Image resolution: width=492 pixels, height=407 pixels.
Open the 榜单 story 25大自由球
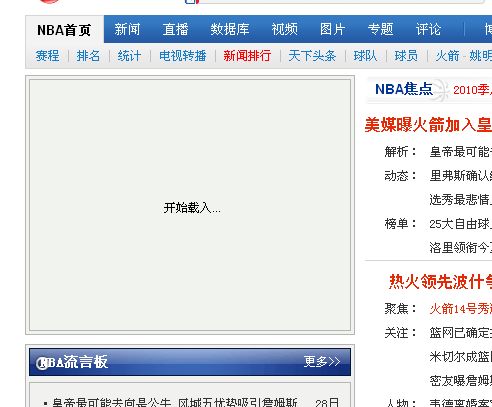pyautogui.click(x=461, y=224)
